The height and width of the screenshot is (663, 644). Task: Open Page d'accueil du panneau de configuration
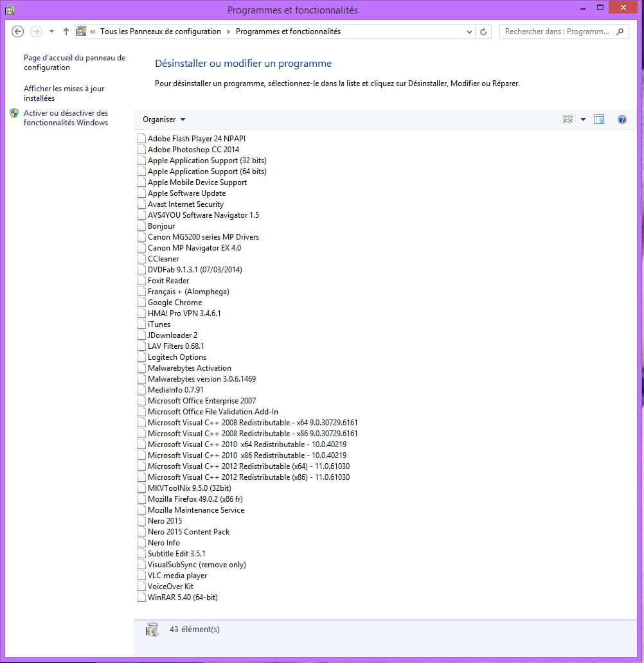point(75,62)
